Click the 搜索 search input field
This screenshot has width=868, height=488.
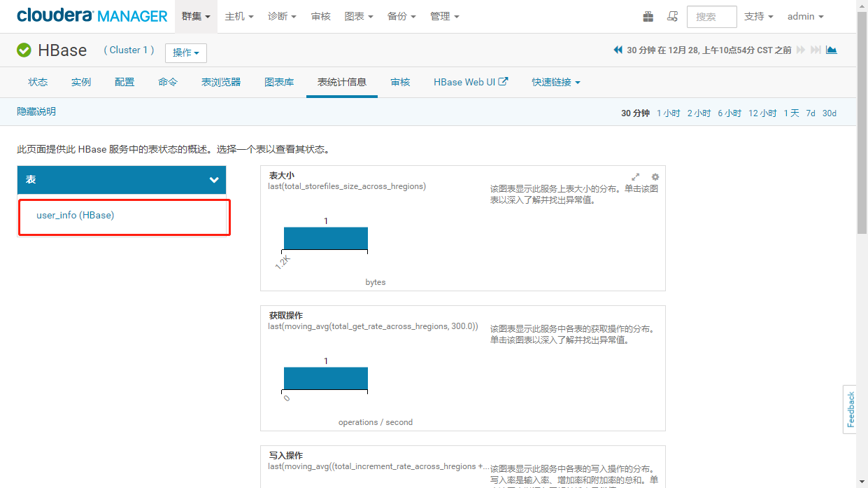coord(712,16)
